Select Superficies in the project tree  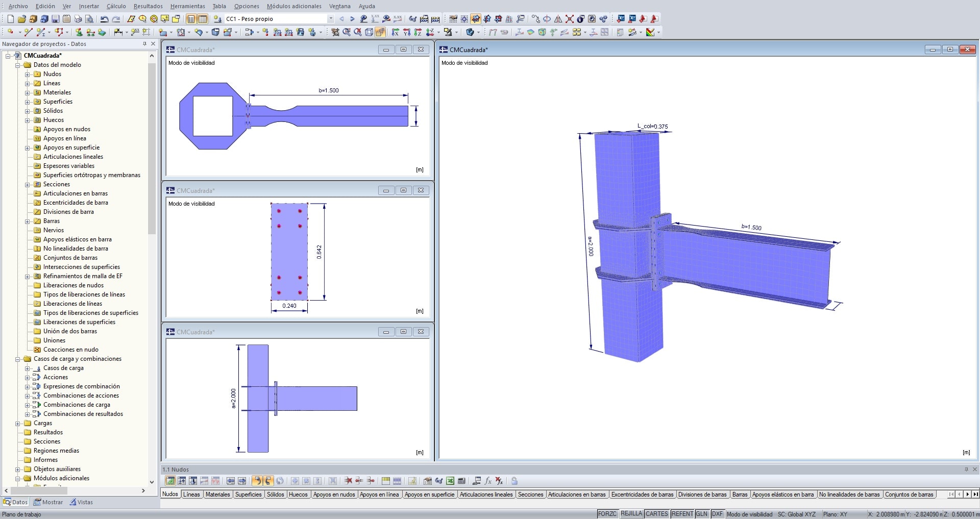click(58, 102)
